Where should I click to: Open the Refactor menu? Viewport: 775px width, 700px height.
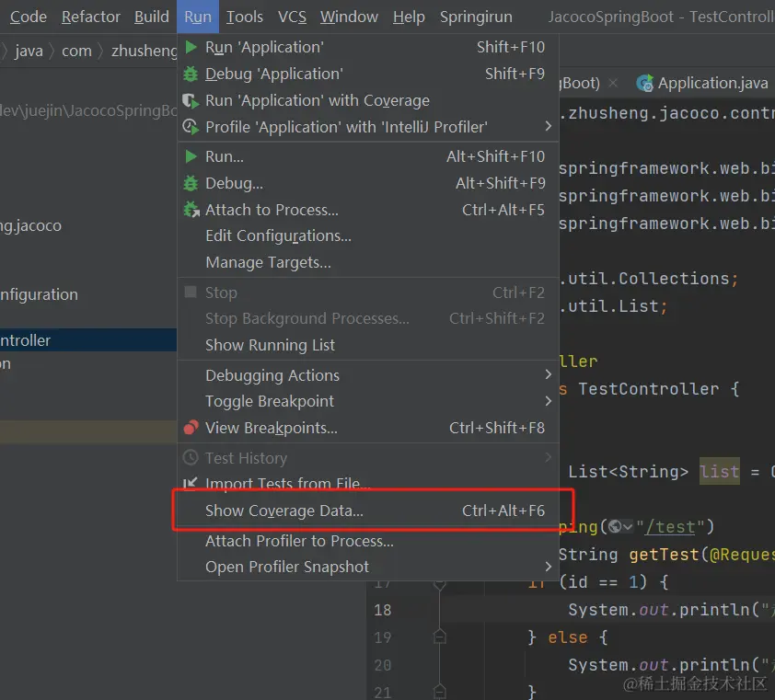[90, 17]
